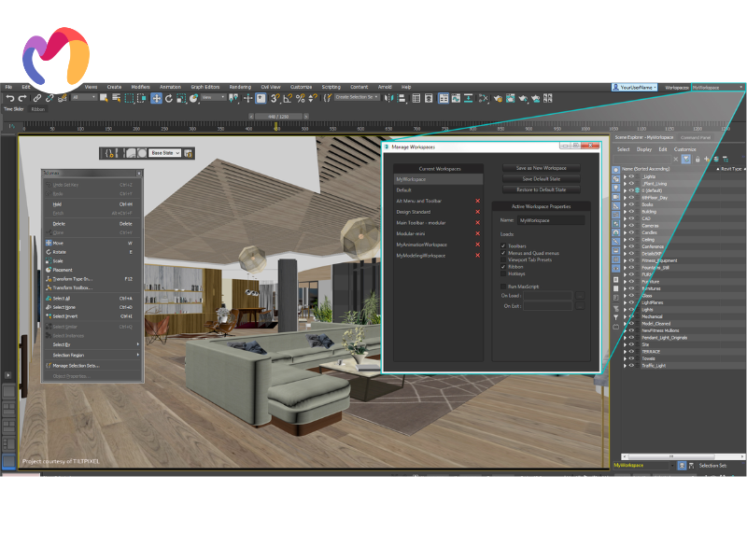Expand the Furniture layer tree arrow
The width and height of the screenshot is (747, 560).
(625, 281)
